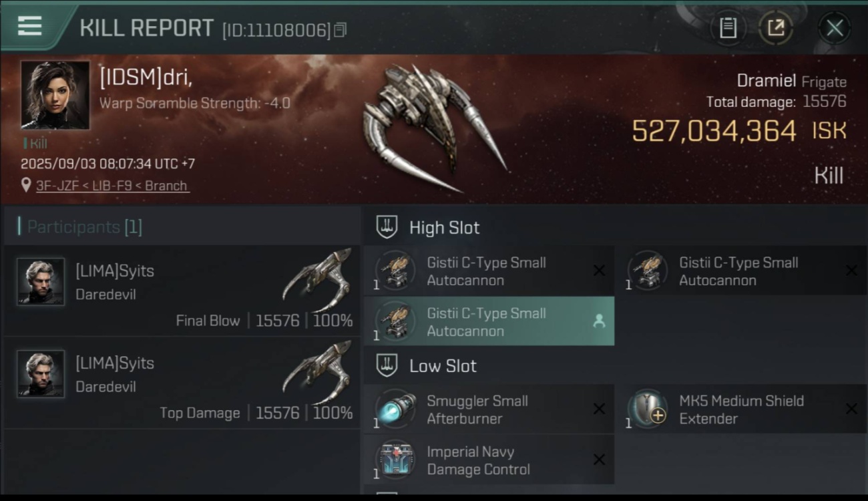Select the Top Damage Syits entry
Screen dimensions: 868x501
182,383
